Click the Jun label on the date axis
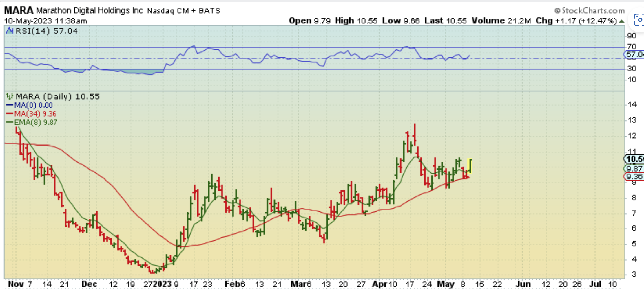Image resolution: width=644 pixels, height=289 pixels. pyautogui.click(x=523, y=284)
